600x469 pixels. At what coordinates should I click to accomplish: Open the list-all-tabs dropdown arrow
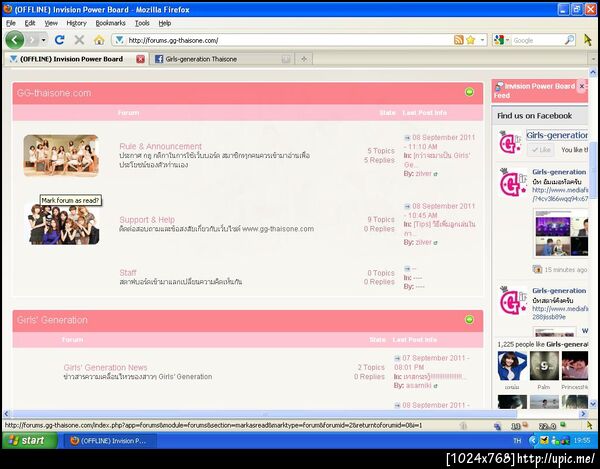pos(593,59)
